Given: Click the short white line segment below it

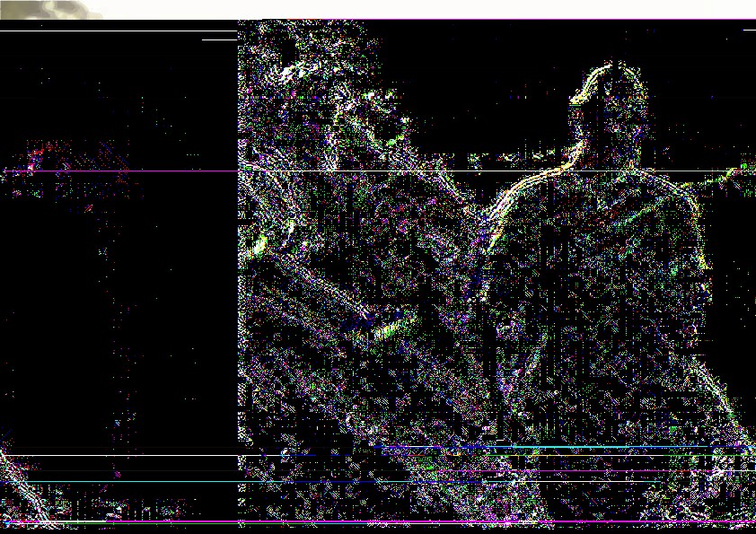Looking at the screenshot, I should coord(220,39).
